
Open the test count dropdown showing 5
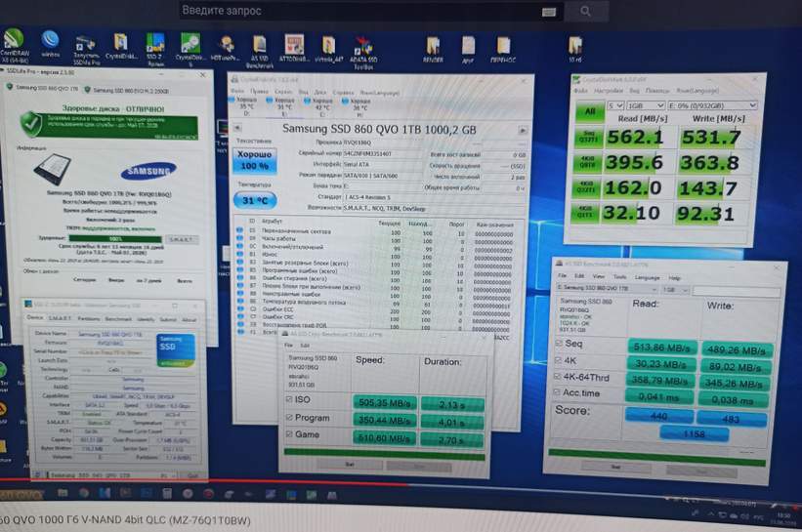coord(615,104)
